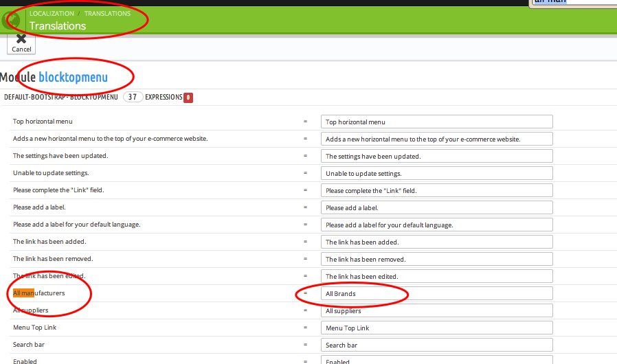Edit 'The settings have been updated.' translation field

tap(437, 156)
